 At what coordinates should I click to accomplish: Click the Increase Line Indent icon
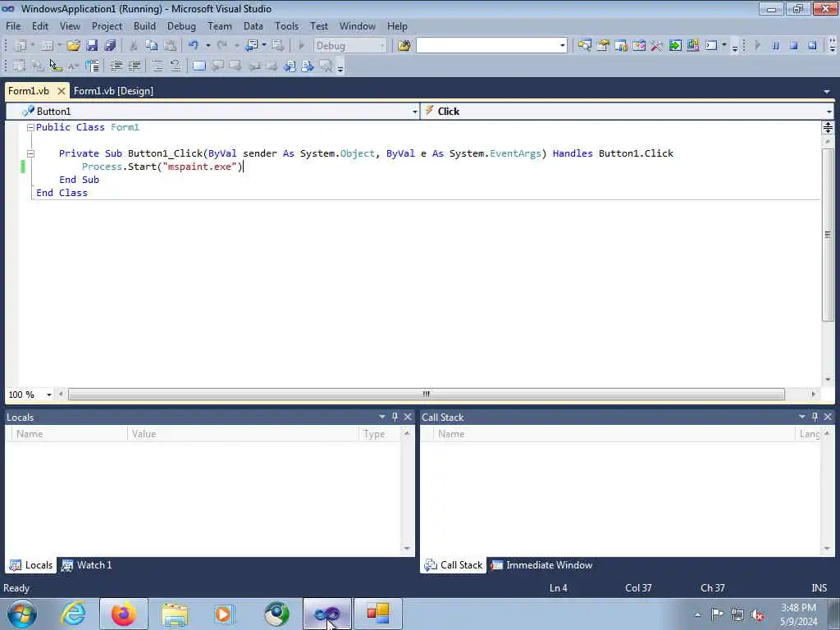[134, 66]
